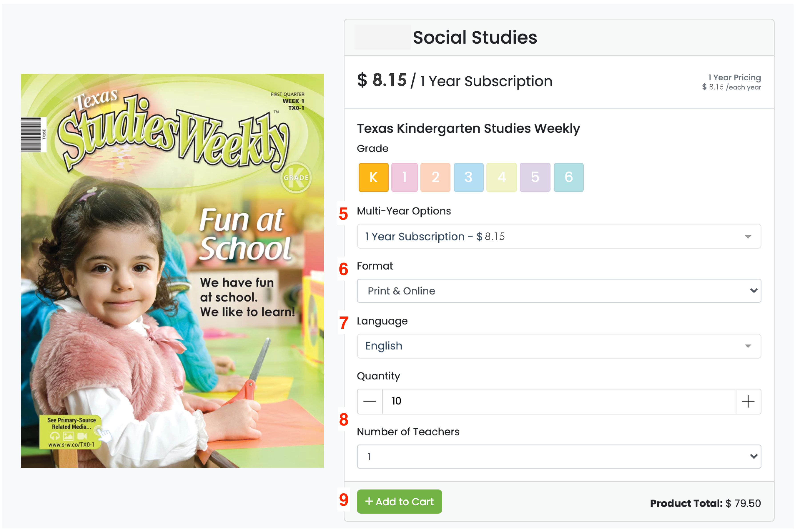Click the Language dropdown arrow
This screenshot has width=796, height=532.
pyautogui.click(x=748, y=346)
